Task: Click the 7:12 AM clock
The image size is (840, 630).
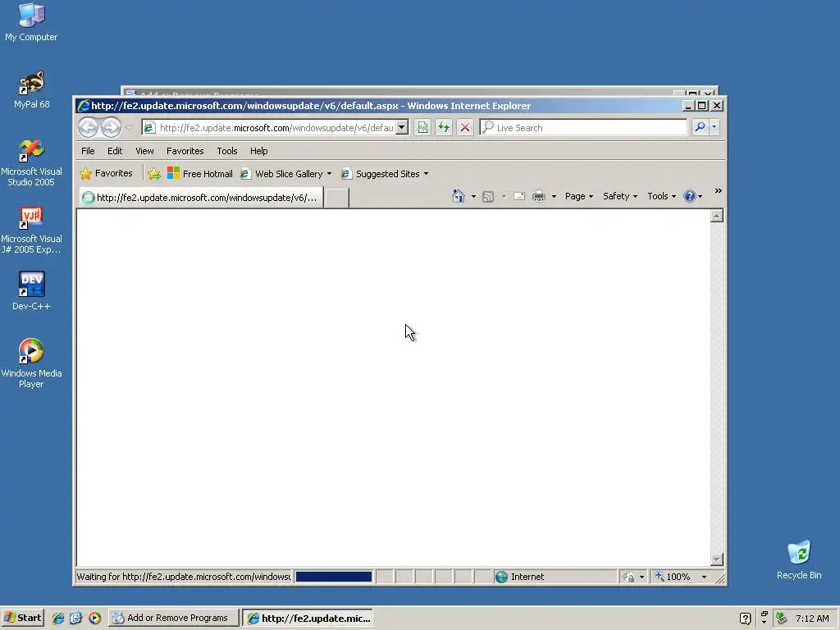Action: tap(812, 619)
